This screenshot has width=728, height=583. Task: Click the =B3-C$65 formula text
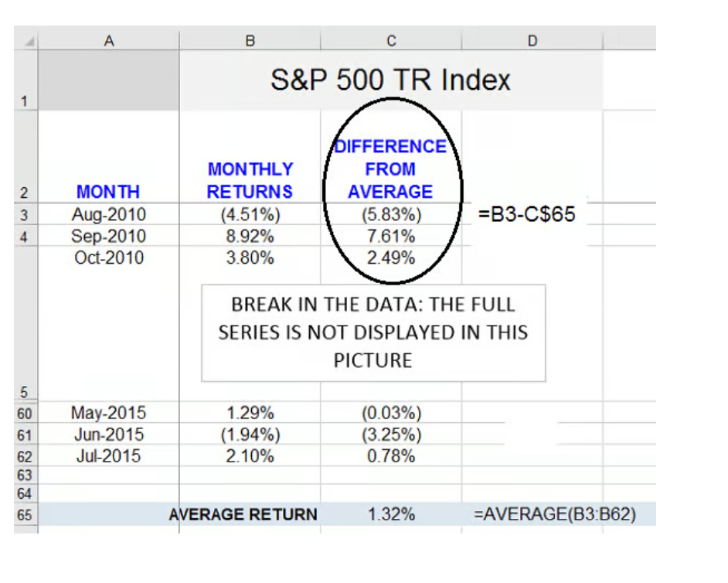click(x=527, y=214)
